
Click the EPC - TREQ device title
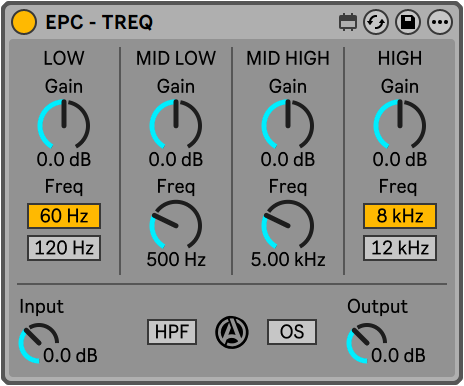point(99,22)
